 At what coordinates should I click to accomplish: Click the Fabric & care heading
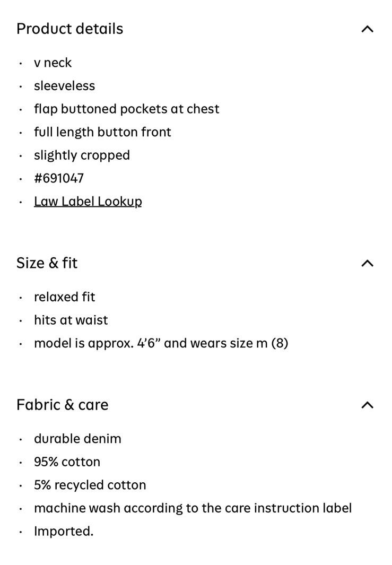pos(63,405)
